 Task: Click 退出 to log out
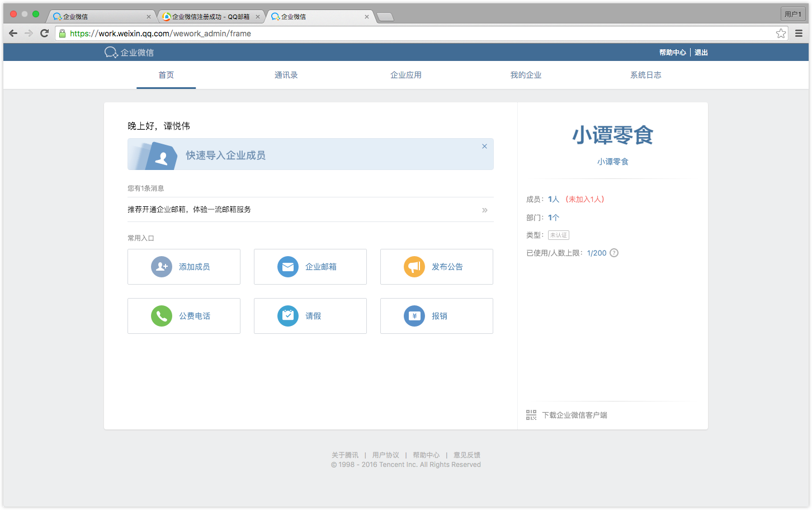pos(701,52)
